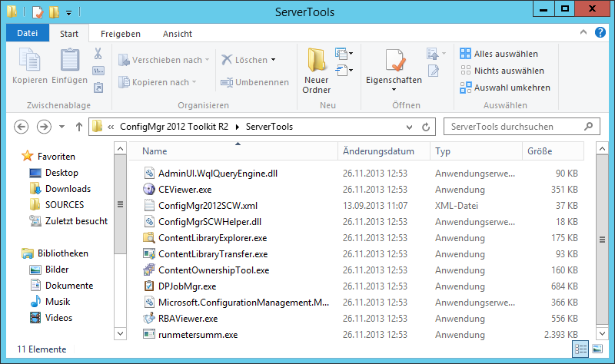
Task: Switch to the Freigeben tab
Action: 121,34
